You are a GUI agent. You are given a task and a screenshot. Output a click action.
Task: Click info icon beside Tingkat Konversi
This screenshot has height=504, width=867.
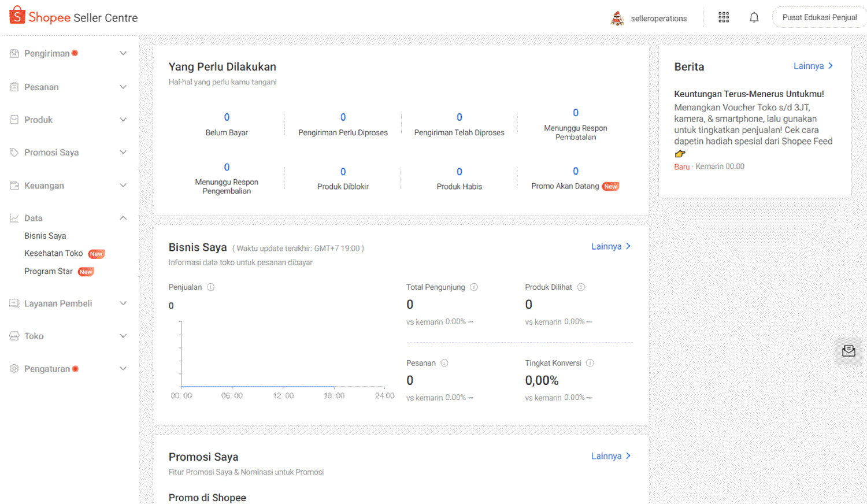(590, 363)
